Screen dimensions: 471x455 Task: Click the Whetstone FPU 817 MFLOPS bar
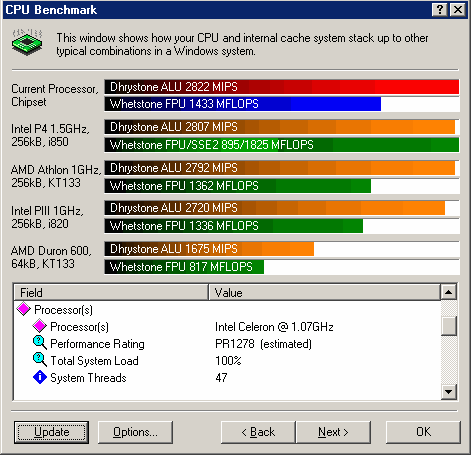coord(184,267)
